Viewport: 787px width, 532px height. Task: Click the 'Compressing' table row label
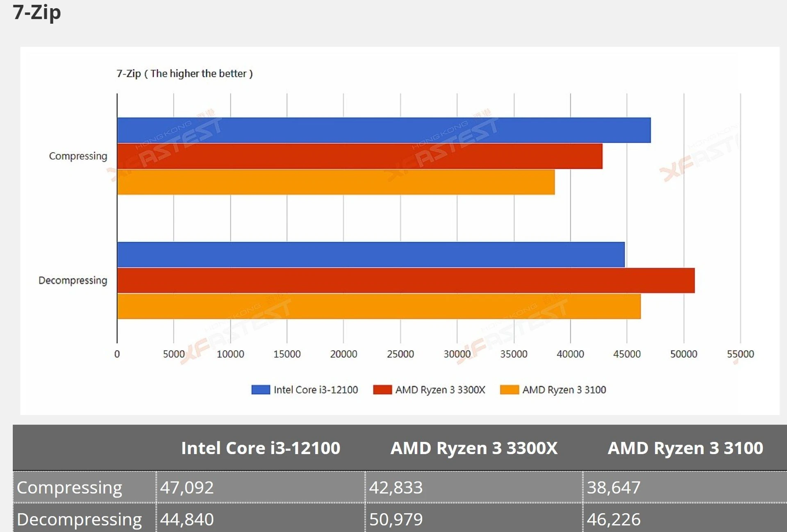[x=69, y=488]
